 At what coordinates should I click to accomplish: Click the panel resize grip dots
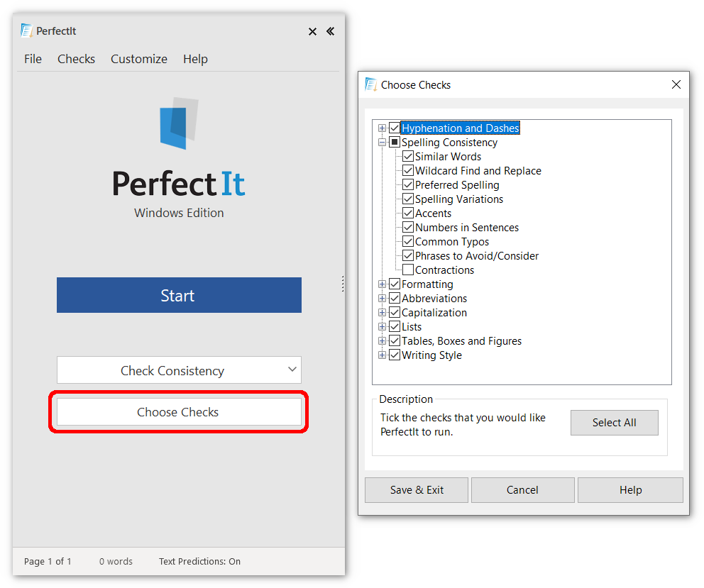coord(343,284)
